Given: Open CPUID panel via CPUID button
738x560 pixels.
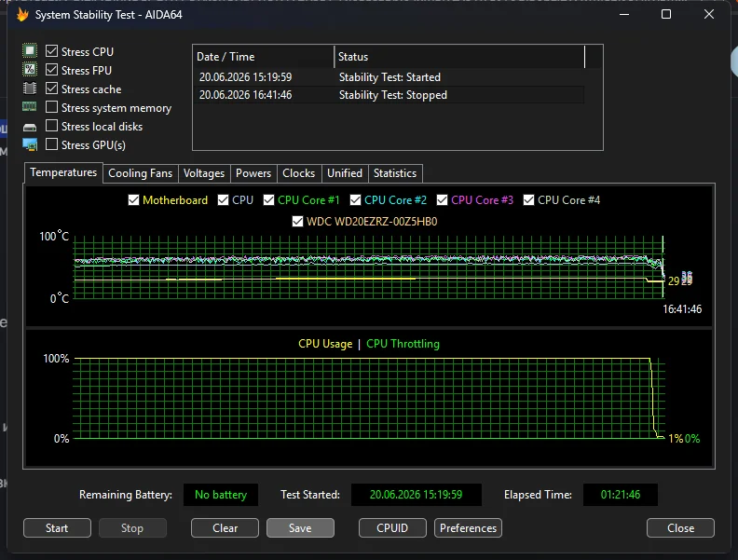Looking at the screenshot, I should click(392, 528).
